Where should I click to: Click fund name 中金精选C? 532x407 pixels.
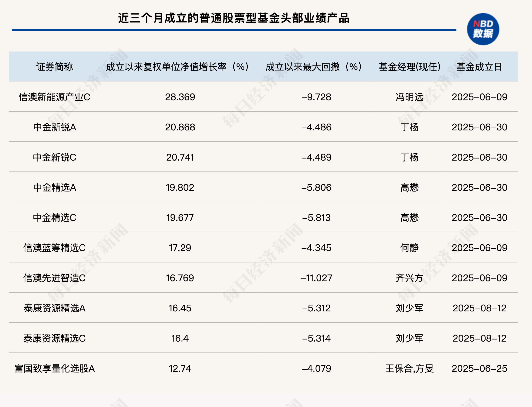point(55,218)
